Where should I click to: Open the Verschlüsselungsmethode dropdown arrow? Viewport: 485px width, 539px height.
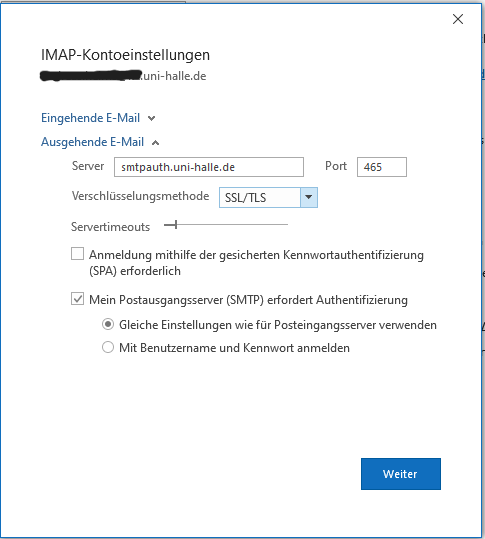click(x=309, y=197)
